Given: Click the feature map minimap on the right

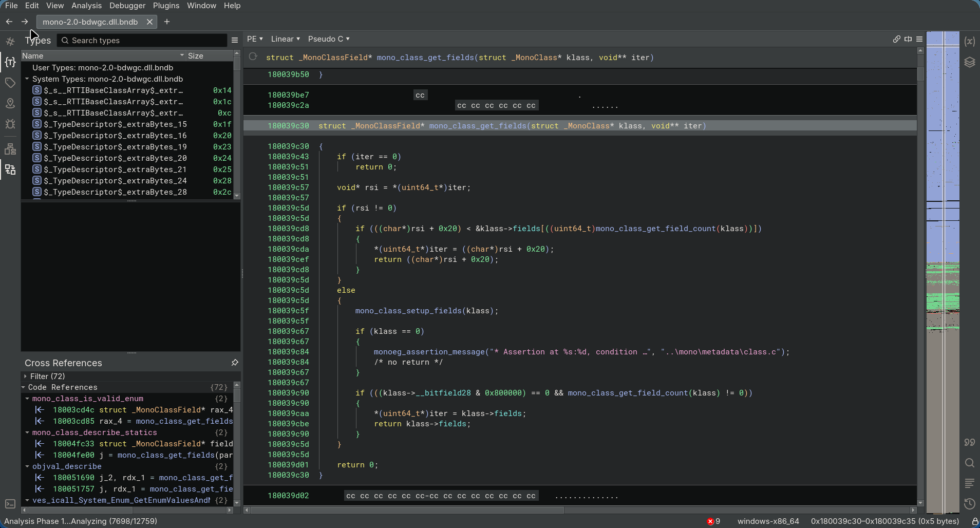Looking at the screenshot, I should (943, 272).
